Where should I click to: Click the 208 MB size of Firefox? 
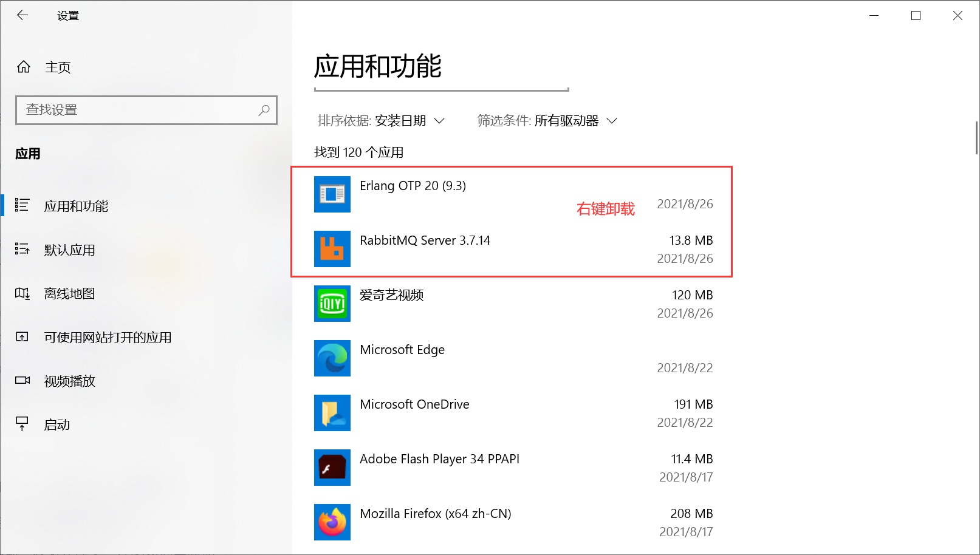(x=692, y=514)
